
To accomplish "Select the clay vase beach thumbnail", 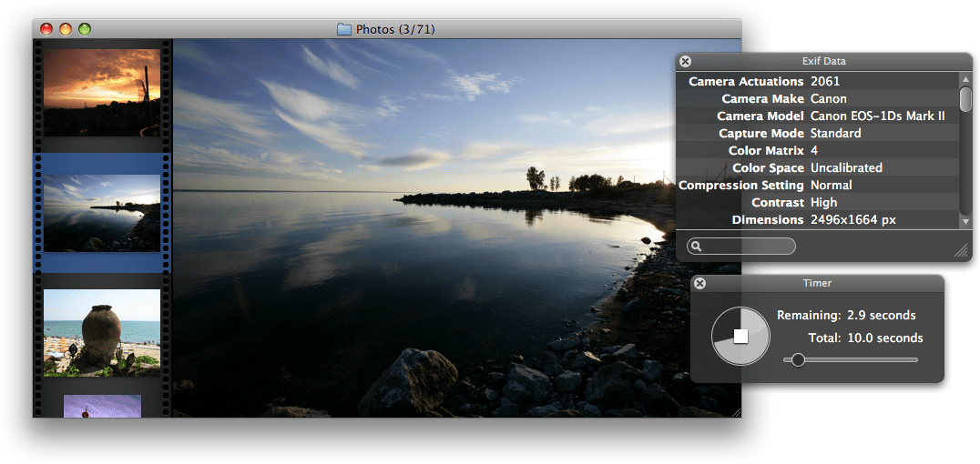I will 102,333.
